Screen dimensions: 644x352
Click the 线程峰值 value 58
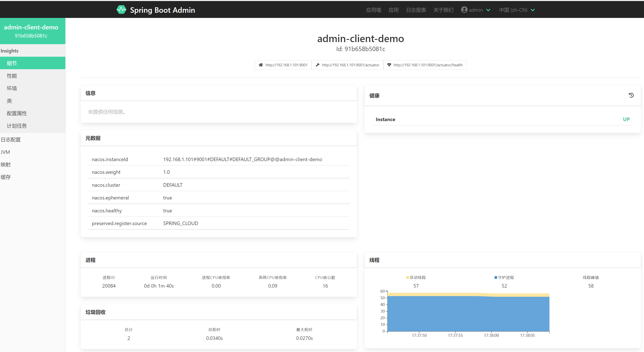pos(591,286)
